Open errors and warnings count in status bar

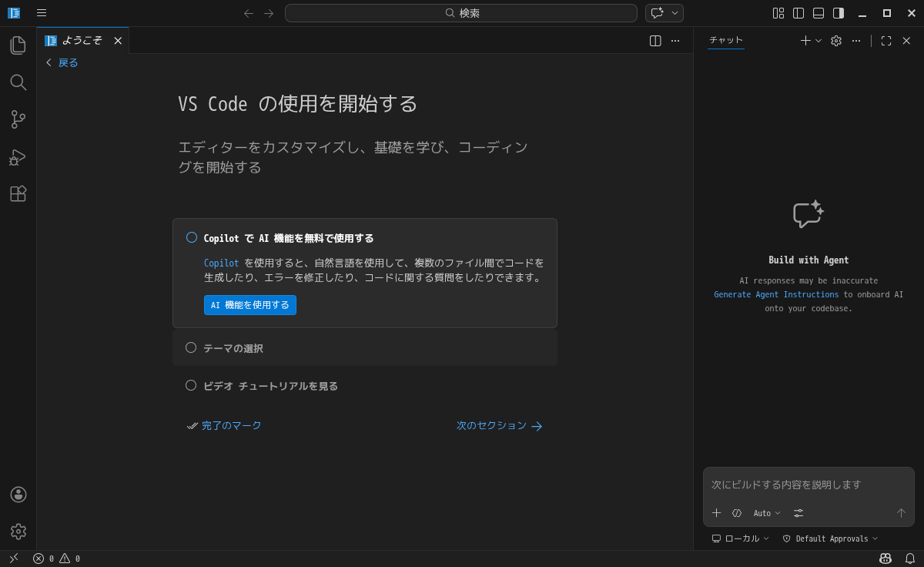tap(56, 559)
